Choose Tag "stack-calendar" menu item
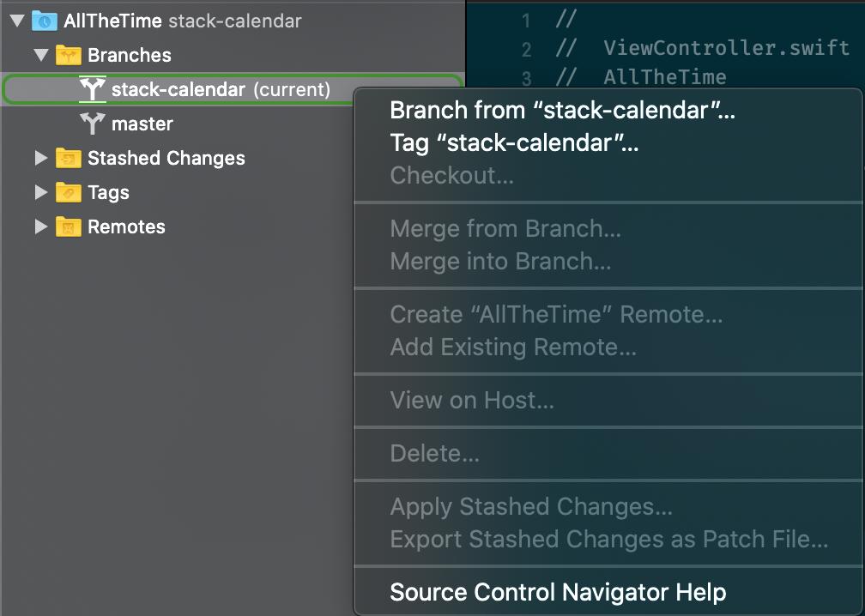 (x=515, y=145)
